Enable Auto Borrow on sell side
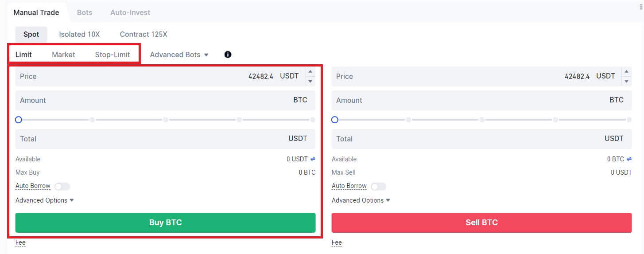 pyautogui.click(x=378, y=187)
